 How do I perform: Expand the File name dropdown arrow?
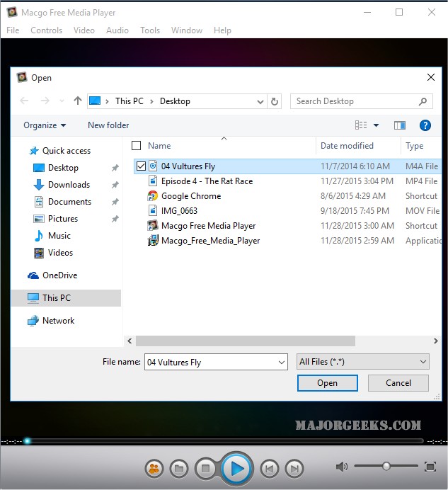click(282, 362)
